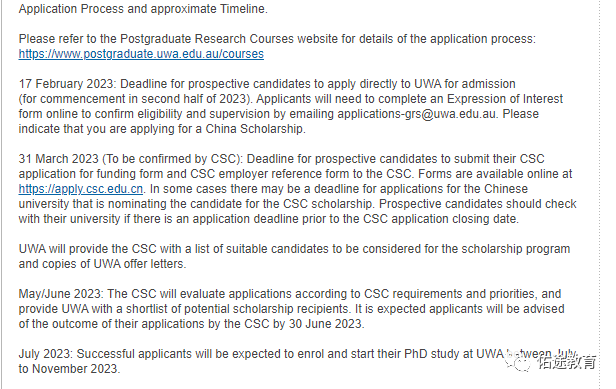This screenshot has height=389, width=616.
Task: Click '(To be confirmed by CSC)' text
Action: (171, 159)
